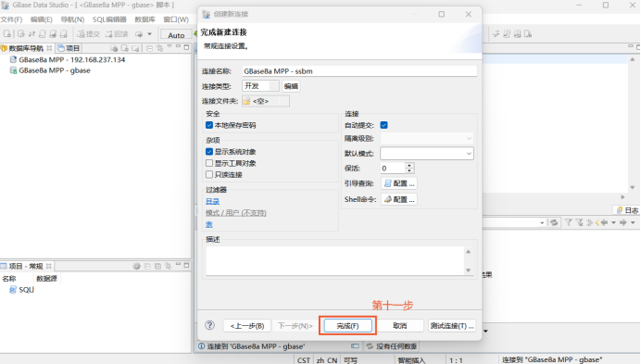Open the 日志 tab on the right

click(x=627, y=210)
